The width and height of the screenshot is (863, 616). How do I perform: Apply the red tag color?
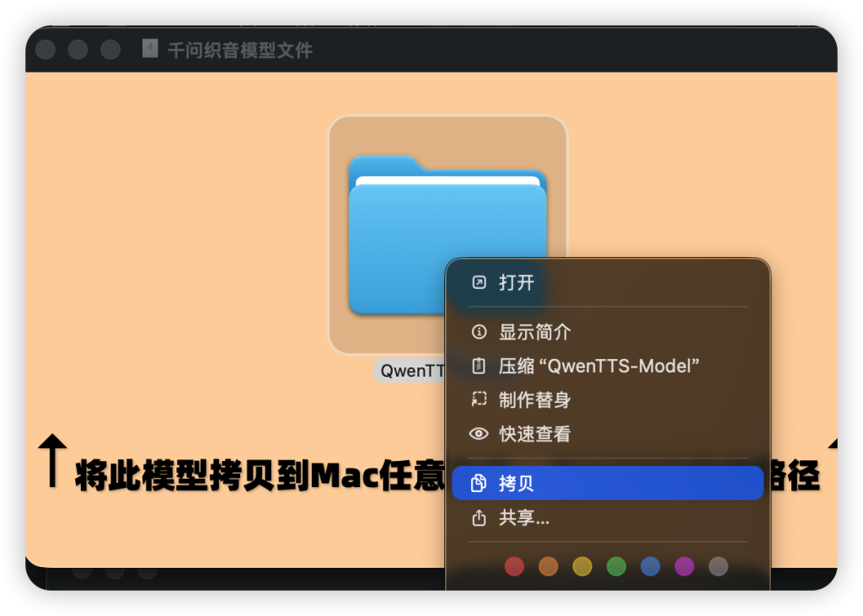pos(514,566)
